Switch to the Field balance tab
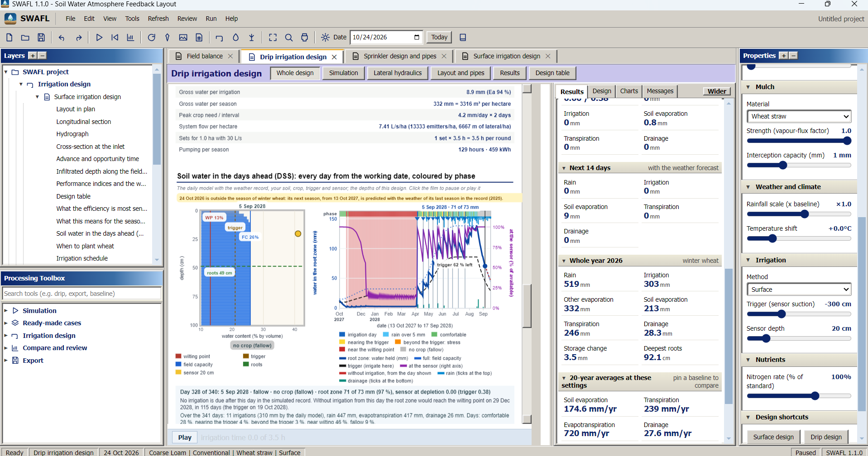Viewport: 868px width, 456px height. [204, 56]
